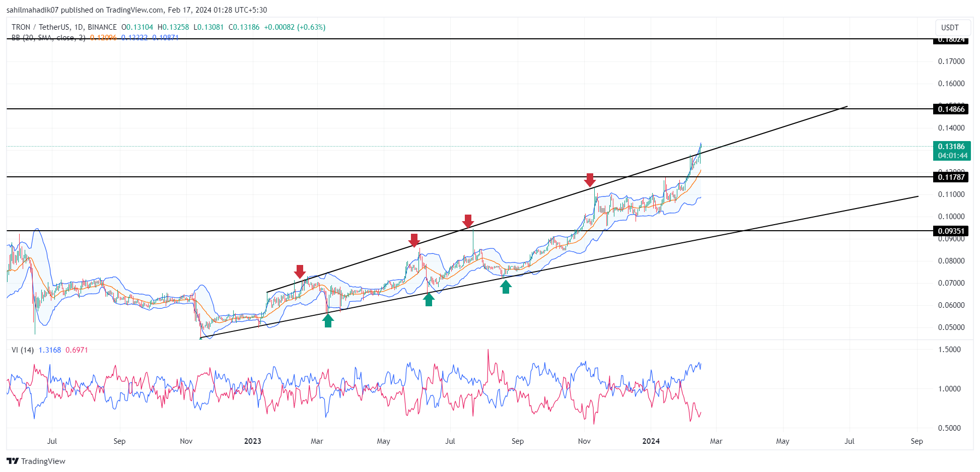Click the change value +0.00082 (+0.63%)

[x=295, y=27]
